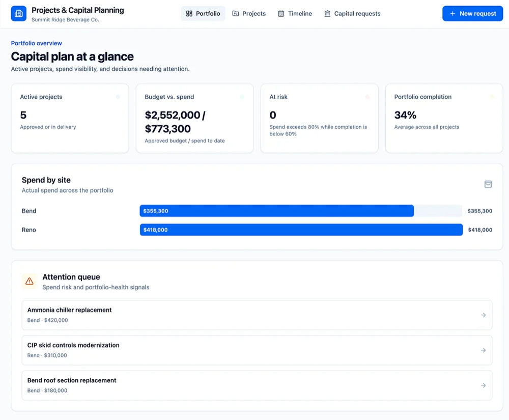Click the 34% Portfolio completion value

coord(405,115)
